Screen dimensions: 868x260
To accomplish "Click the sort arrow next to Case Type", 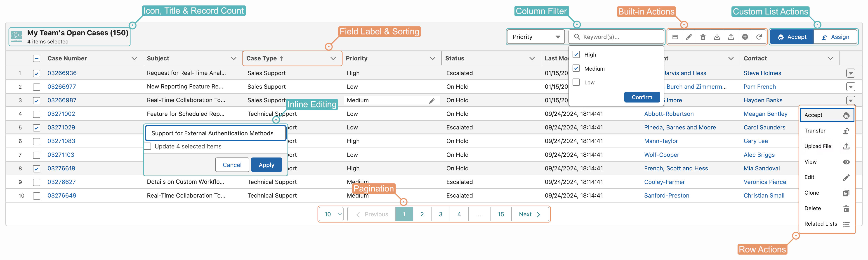I will pos(281,59).
